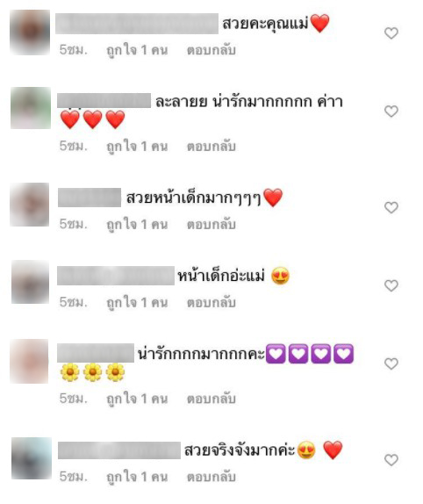Open blurred username of 'สวยจริงจังมากค่ะ' commenter
The width and height of the screenshot is (423, 504).
(119, 450)
